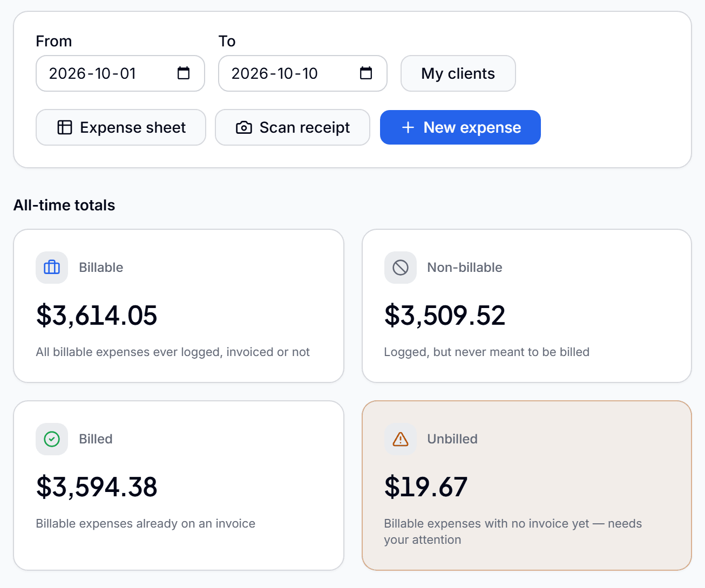The height and width of the screenshot is (588, 705).
Task: Click 'Logged, but never meant to be billed'
Action: tap(487, 352)
